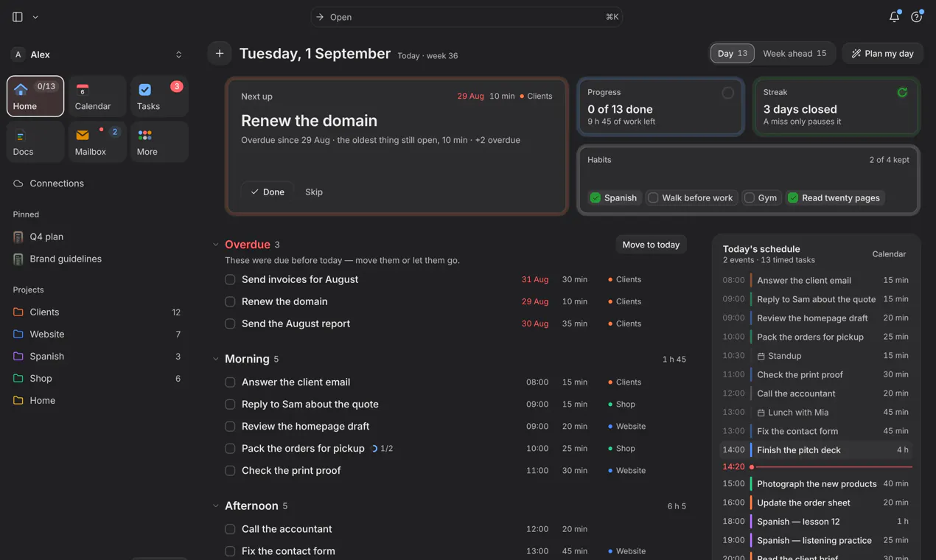The width and height of the screenshot is (936, 560).
Task: Open the Alex account switcher chevrons
Action: click(178, 55)
